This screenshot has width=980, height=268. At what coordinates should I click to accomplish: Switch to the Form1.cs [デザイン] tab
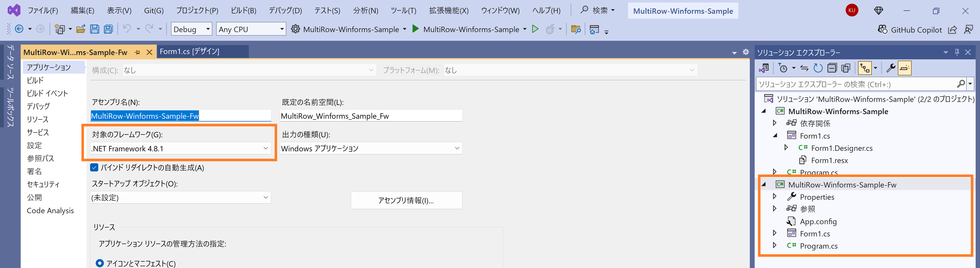coord(202,52)
